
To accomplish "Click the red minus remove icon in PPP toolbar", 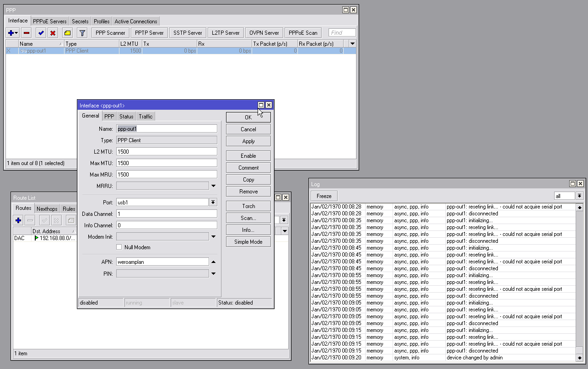I will (x=27, y=33).
